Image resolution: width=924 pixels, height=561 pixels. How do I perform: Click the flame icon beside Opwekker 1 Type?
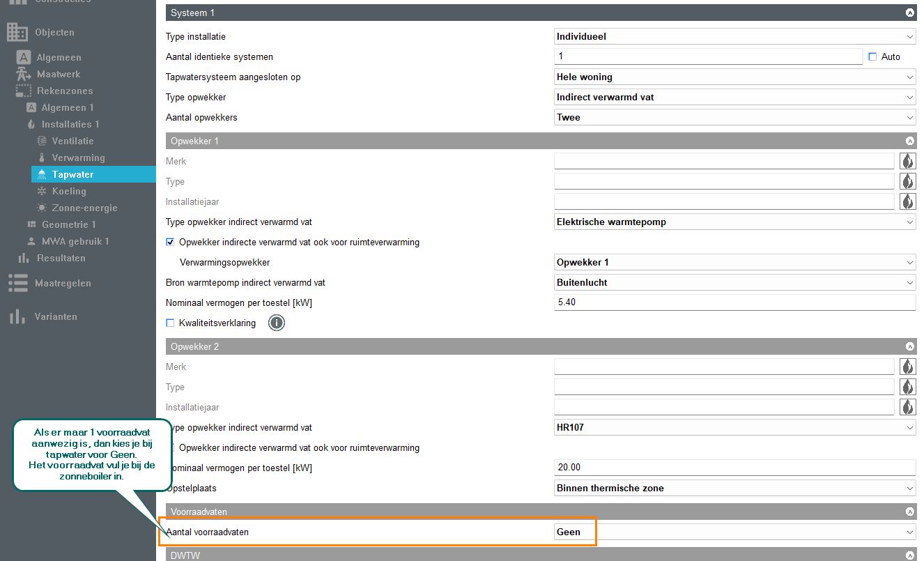(x=907, y=181)
